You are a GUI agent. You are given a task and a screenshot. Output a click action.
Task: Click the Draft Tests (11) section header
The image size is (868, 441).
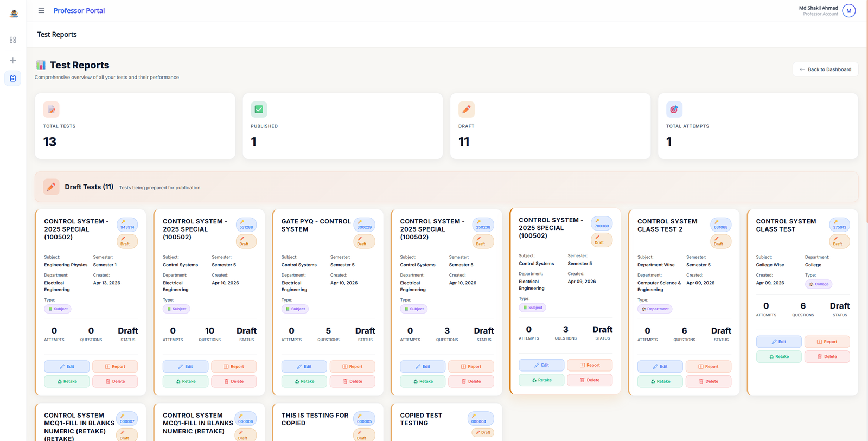click(89, 187)
